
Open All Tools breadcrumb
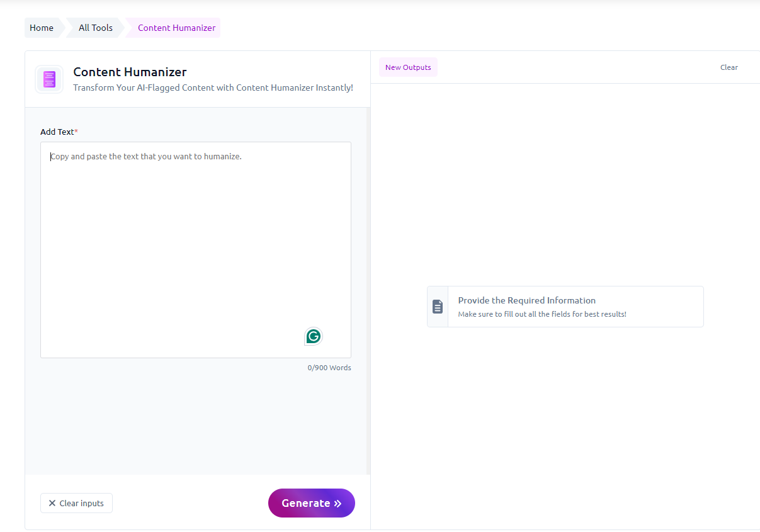click(x=96, y=28)
